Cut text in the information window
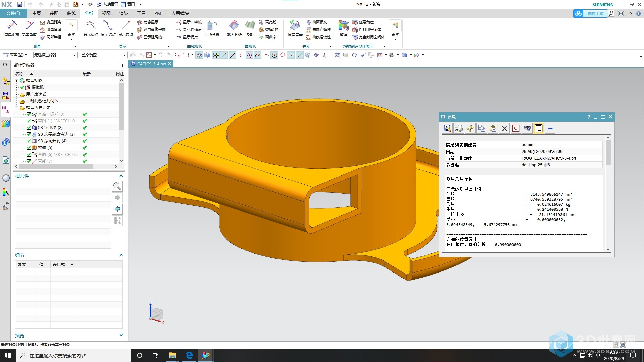Screen dimensions: 644x362 pos(470,128)
